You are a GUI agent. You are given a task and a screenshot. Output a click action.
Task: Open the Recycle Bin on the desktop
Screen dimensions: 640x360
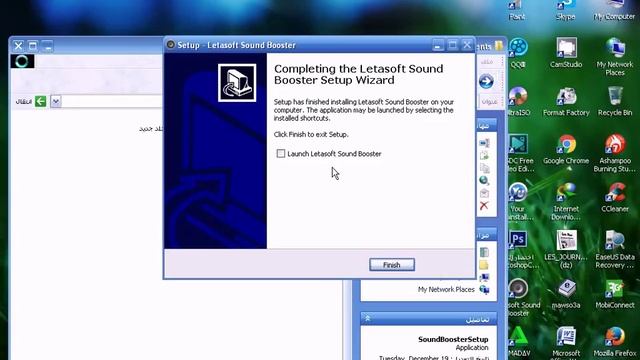[x=615, y=101]
